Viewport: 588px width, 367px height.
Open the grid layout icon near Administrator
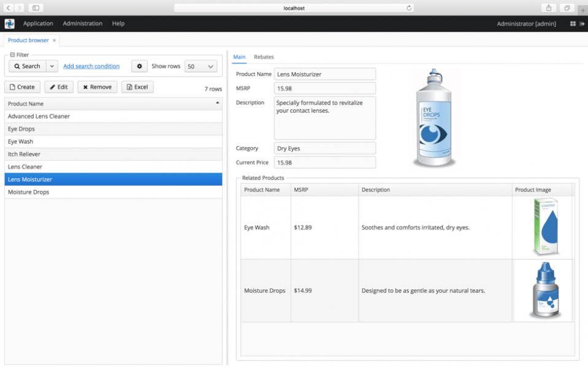point(573,23)
